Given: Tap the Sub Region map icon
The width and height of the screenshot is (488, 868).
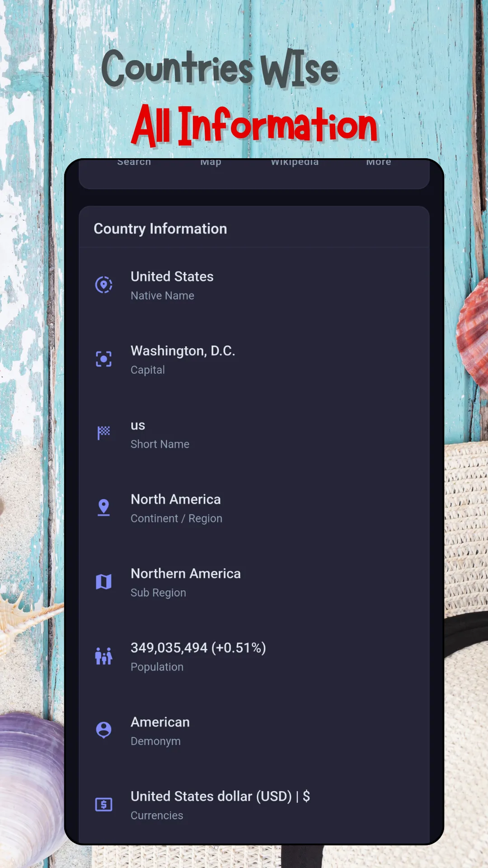Looking at the screenshot, I should click(x=104, y=582).
